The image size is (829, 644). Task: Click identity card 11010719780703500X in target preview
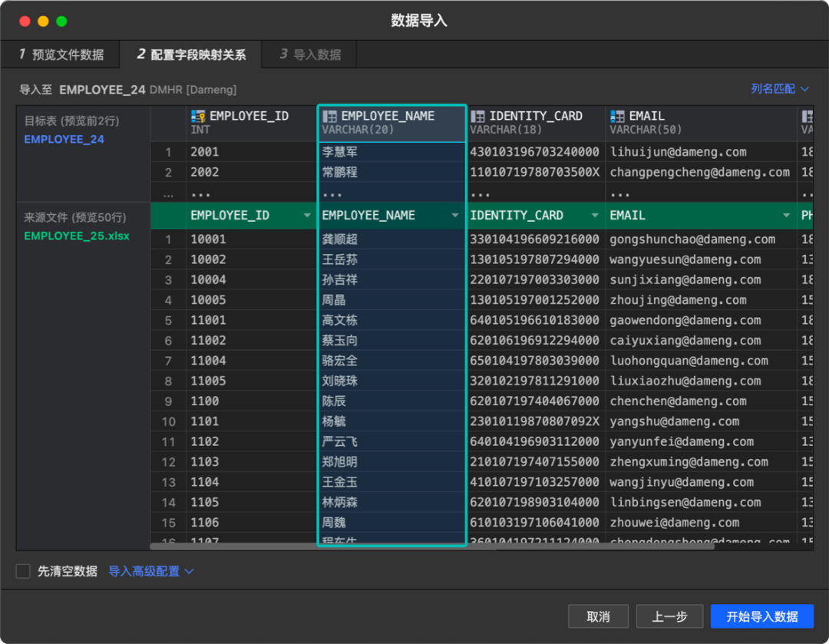pyautogui.click(x=534, y=172)
